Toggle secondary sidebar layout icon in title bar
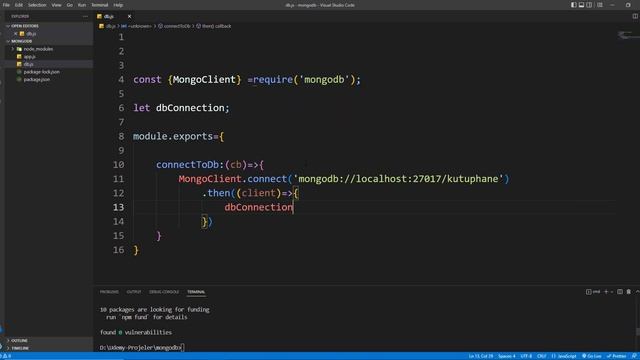This screenshot has height=360, width=640. click(589, 5)
